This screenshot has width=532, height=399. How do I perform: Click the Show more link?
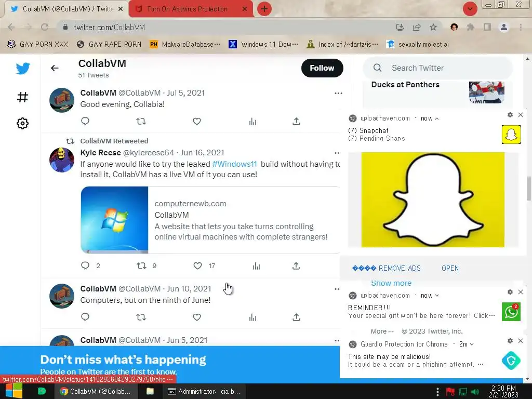click(x=391, y=283)
